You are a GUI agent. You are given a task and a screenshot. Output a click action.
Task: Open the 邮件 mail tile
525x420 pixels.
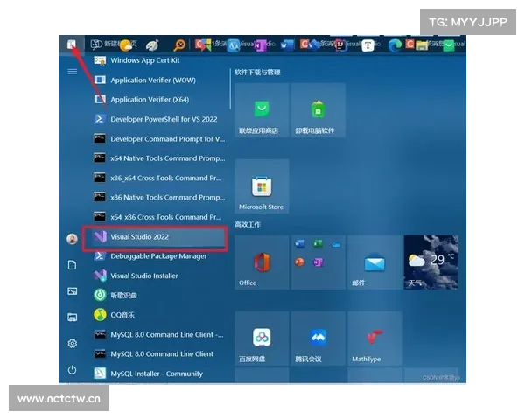374,262
